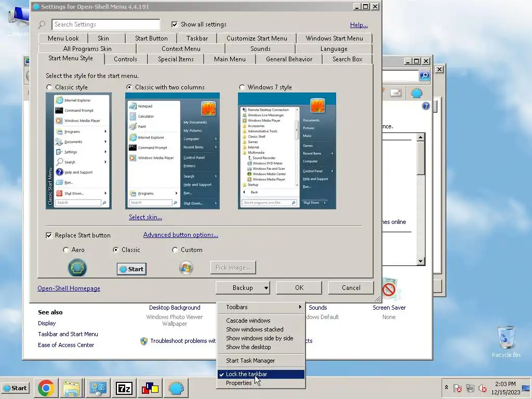The height and width of the screenshot is (399, 532).
Task: Expand the Toolbars submenu
Action: (x=261, y=307)
